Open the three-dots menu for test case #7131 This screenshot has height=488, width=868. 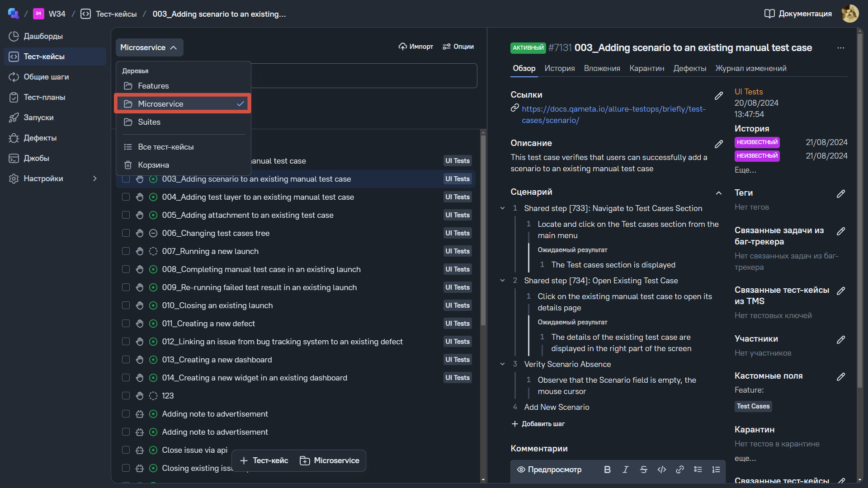tap(840, 48)
